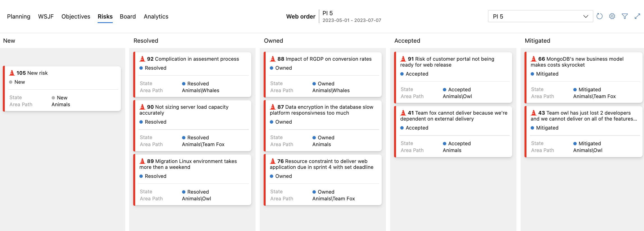The width and height of the screenshot is (644, 231).
Task: Click the risk cone icon on item 105
Action: (x=12, y=73)
